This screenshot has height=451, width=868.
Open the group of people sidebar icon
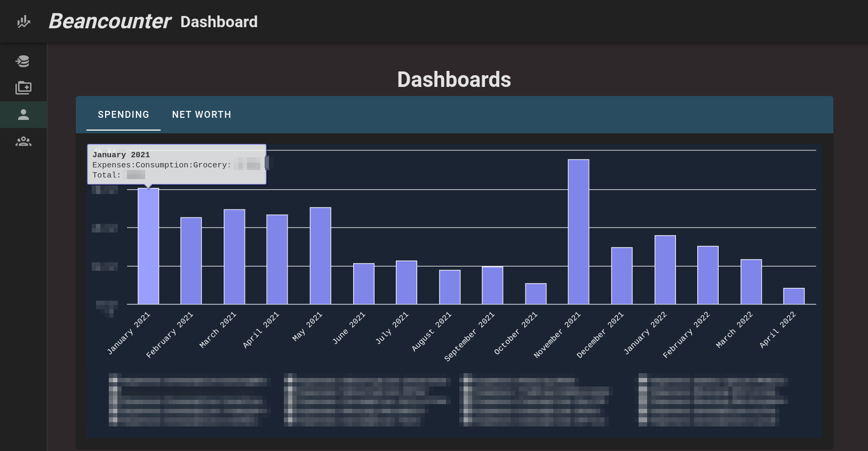click(x=23, y=141)
